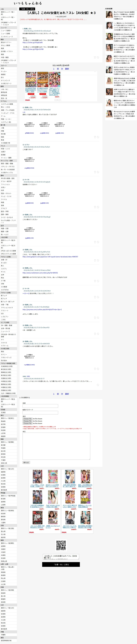Image resolution: width=137 pixels, height=644 pixels.
Task: Click 最新 in top pagination
Action: [x=67, y=69]
